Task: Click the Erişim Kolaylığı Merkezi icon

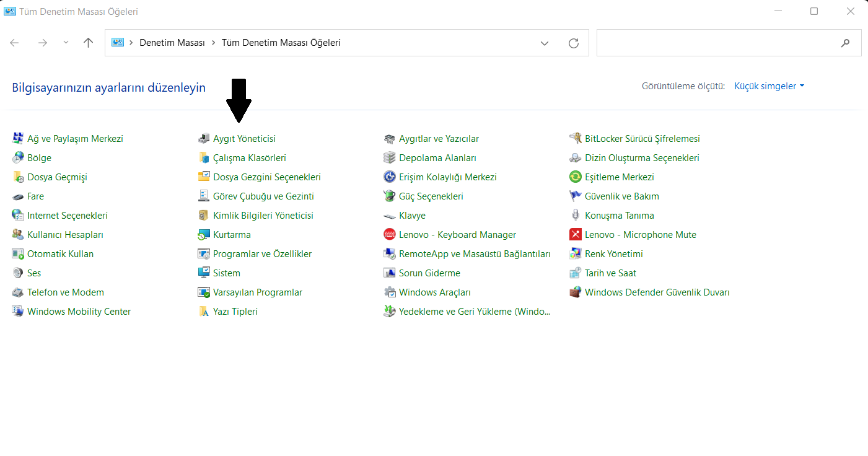Action: tap(389, 177)
